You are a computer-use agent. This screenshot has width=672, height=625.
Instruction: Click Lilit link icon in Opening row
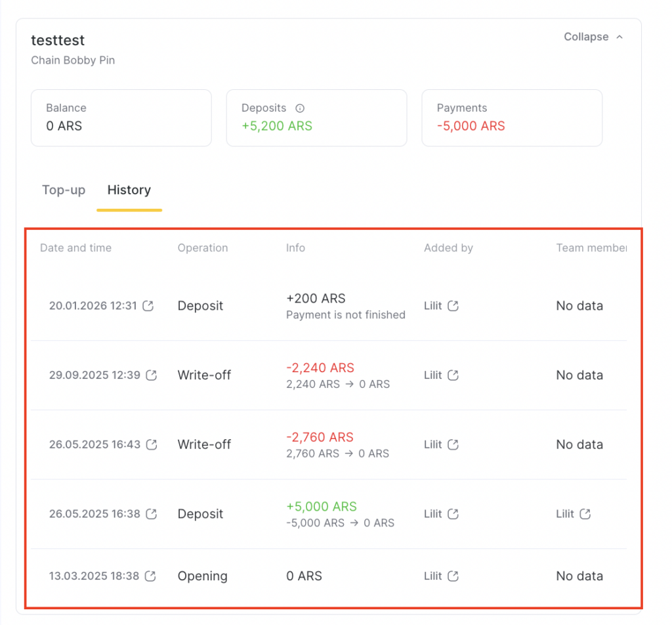[x=453, y=576]
